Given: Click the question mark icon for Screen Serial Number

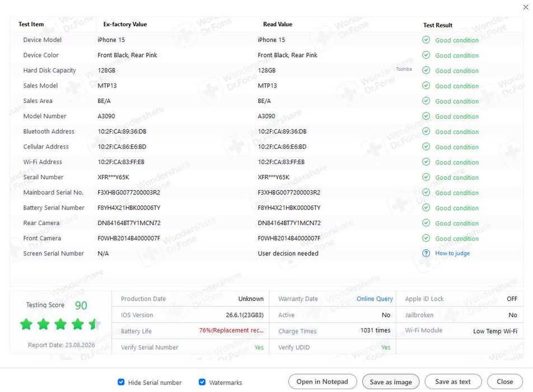Looking at the screenshot, I should point(426,253).
